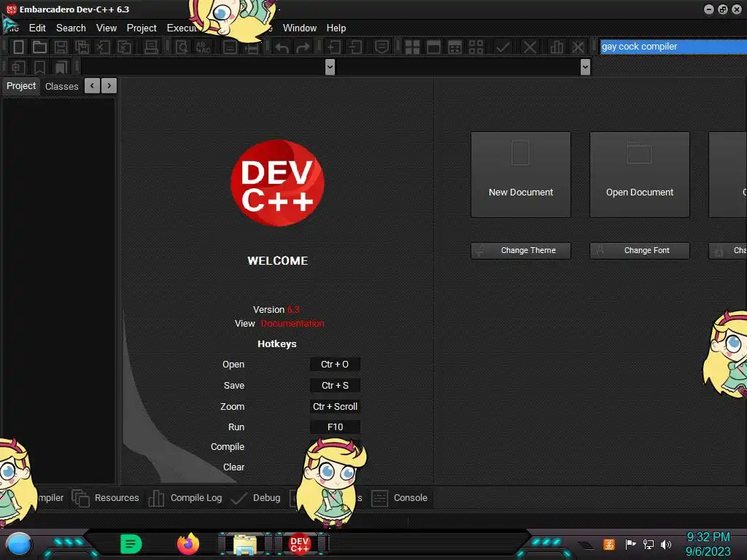Click the Run window toolbar icon

pos(433,47)
